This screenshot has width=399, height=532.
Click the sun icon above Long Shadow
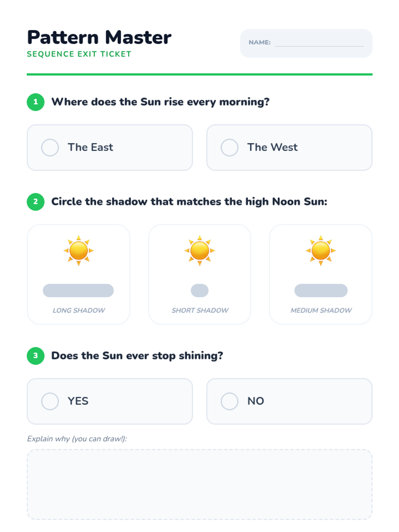pyautogui.click(x=78, y=250)
